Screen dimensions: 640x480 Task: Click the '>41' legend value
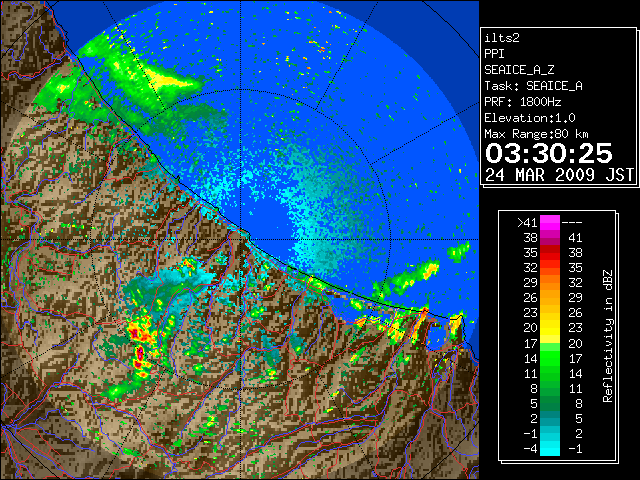pyautogui.click(x=527, y=222)
